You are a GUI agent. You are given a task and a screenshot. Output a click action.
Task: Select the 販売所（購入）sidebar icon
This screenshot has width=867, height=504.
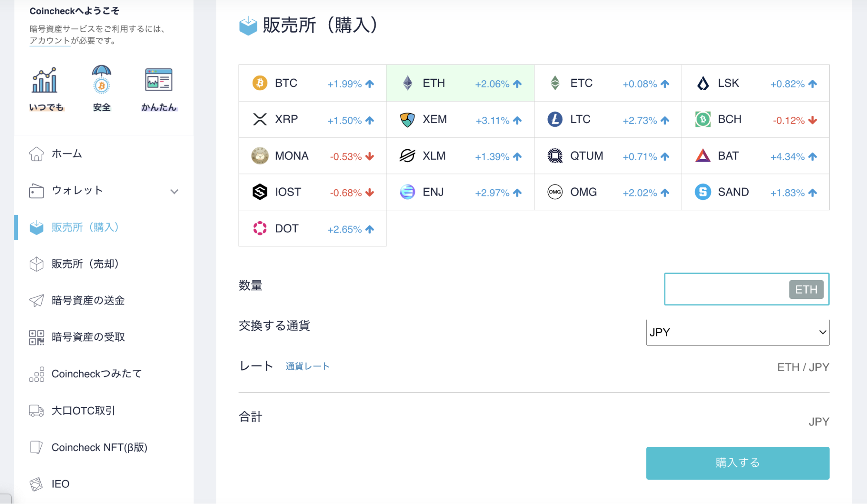pyautogui.click(x=36, y=227)
